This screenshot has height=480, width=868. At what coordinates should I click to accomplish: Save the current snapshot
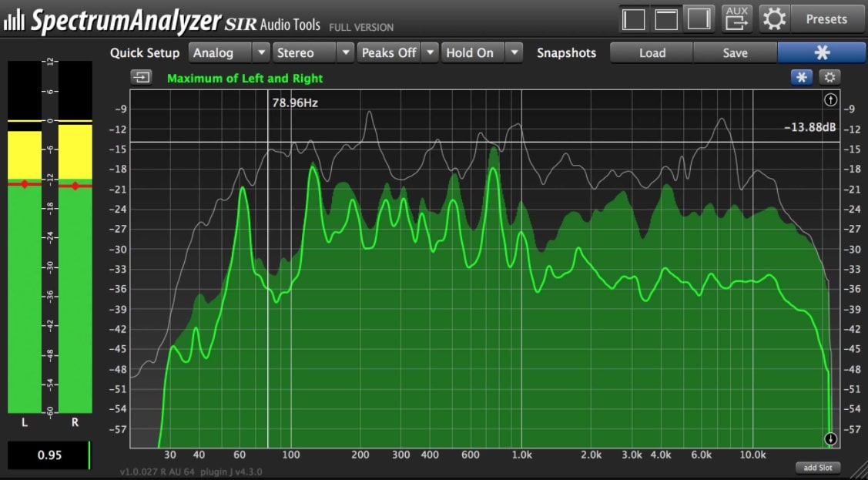(x=735, y=52)
